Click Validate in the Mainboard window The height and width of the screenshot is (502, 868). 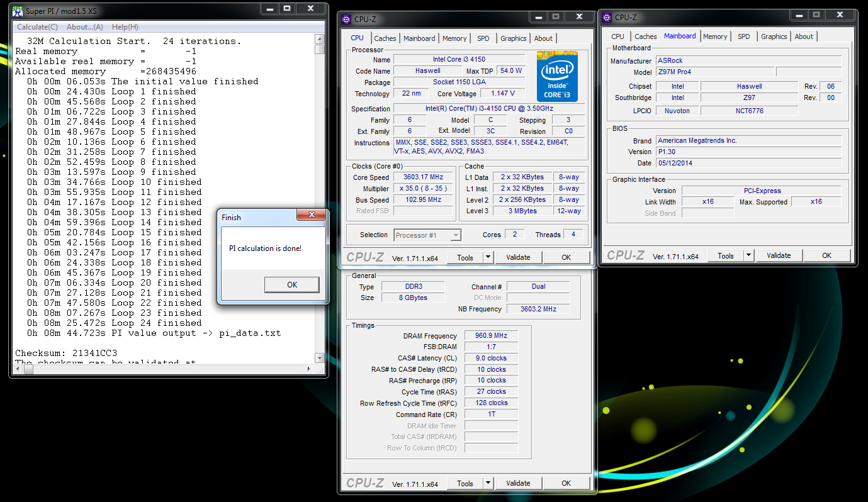pyautogui.click(x=779, y=255)
